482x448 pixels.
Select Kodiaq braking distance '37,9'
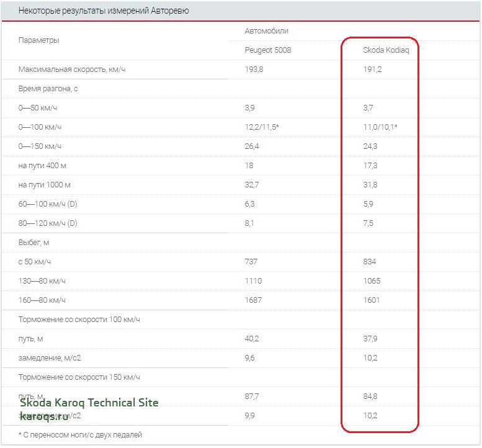coord(370,339)
